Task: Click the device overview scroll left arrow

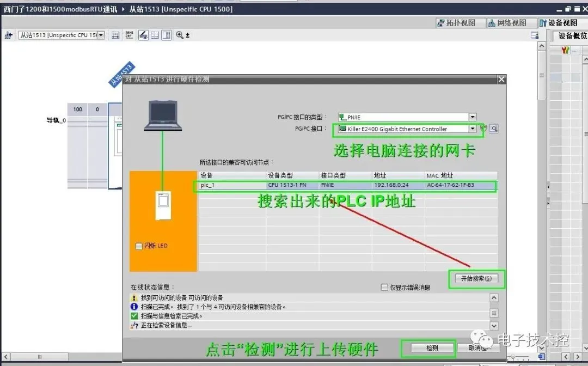Action: pyautogui.click(x=566, y=357)
